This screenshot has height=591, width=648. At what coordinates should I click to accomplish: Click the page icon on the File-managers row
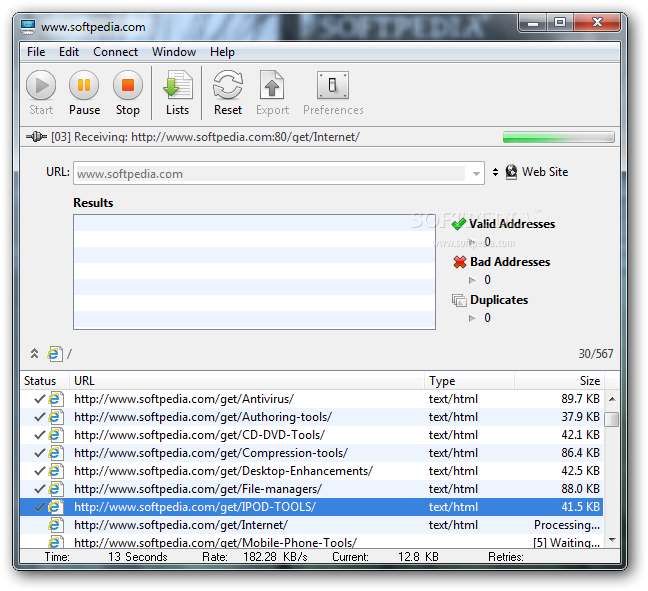56,489
